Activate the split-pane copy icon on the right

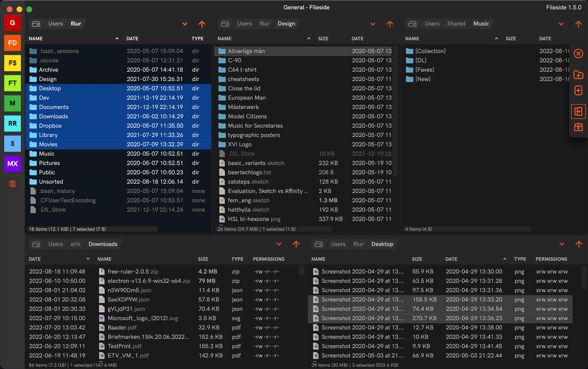click(x=578, y=111)
